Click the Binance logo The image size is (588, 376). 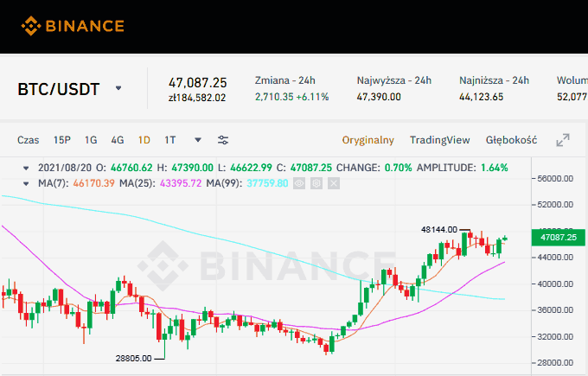(73, 26)
